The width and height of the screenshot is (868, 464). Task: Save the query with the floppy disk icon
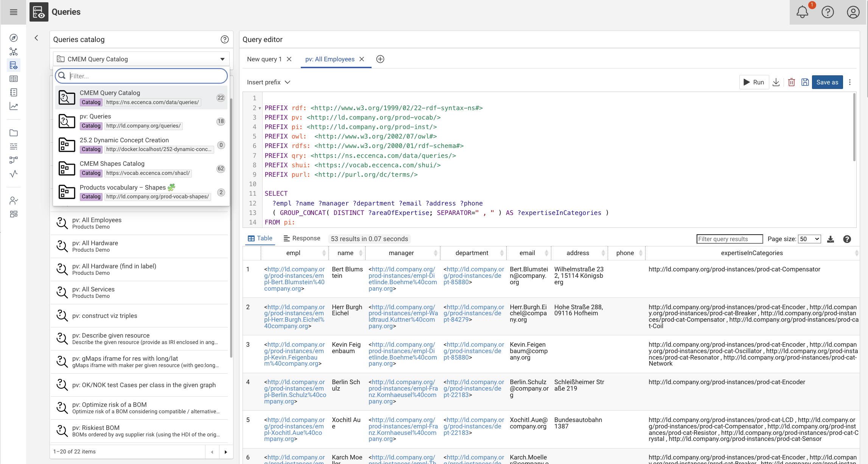pos(805,82)
